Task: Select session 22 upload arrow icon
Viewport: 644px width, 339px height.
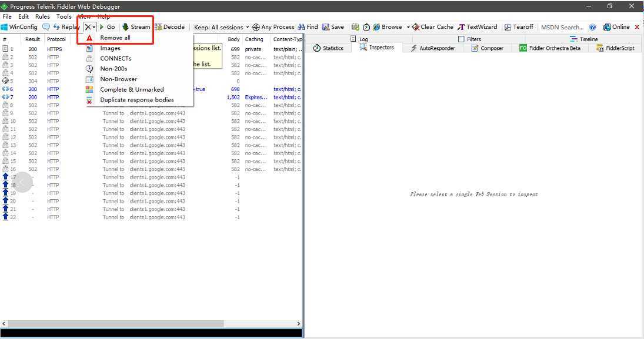Action: (x=5, y=217)
